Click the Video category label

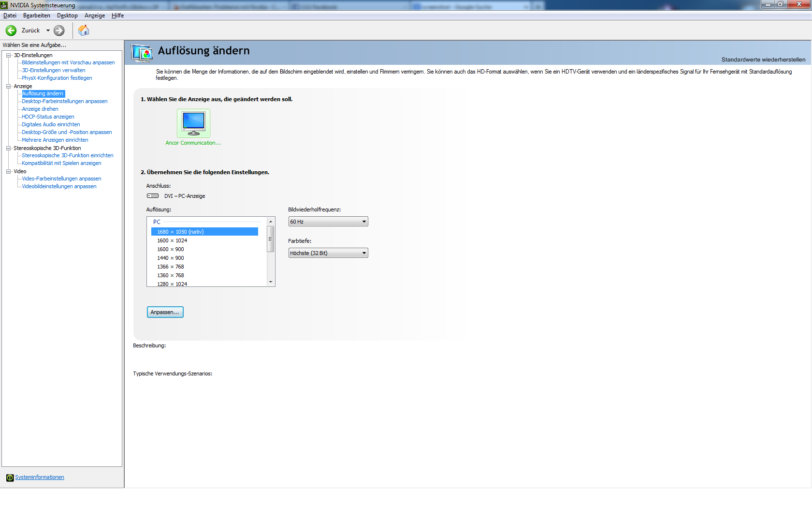coord(20,171)
